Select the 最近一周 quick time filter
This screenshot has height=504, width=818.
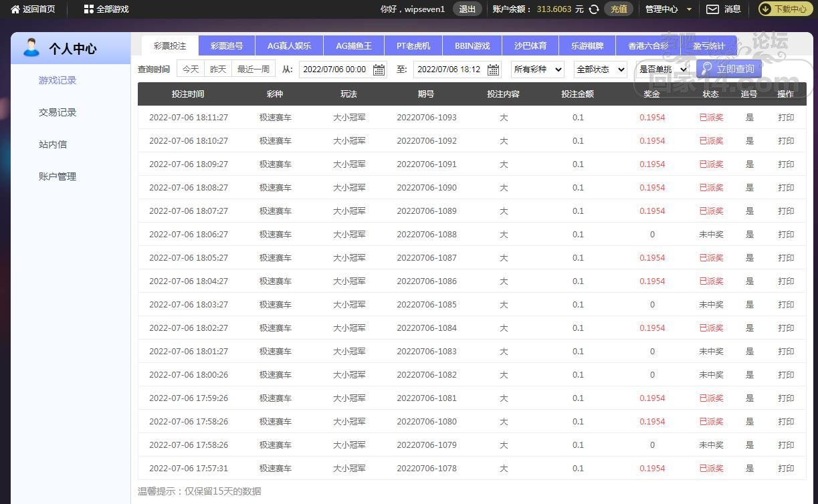[x=253, y=70]
